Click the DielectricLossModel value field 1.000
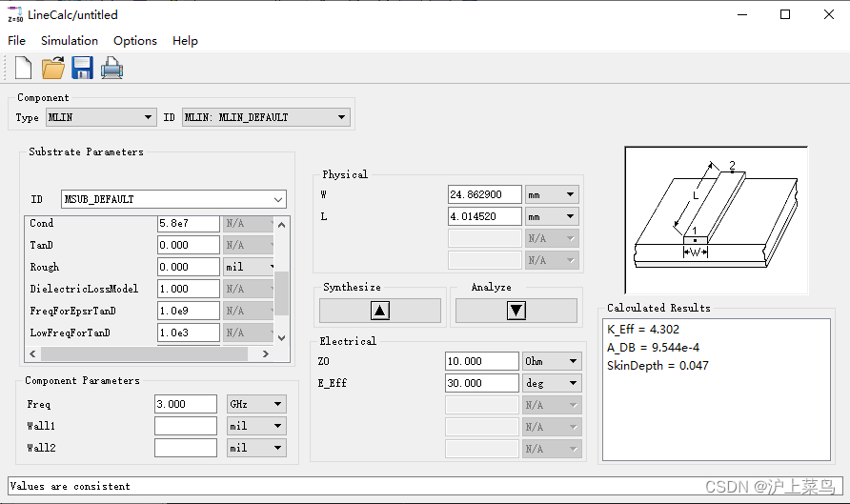 189,289
